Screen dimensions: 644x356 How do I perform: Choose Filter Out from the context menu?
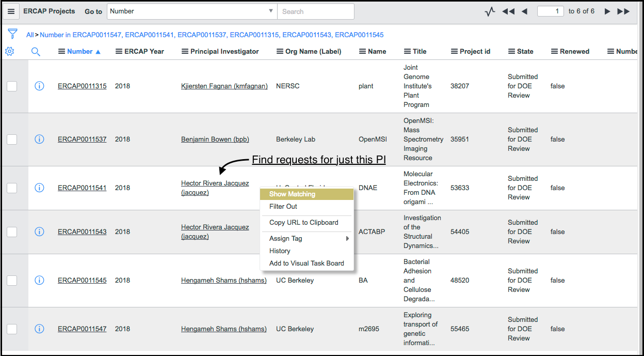(283, 207)
